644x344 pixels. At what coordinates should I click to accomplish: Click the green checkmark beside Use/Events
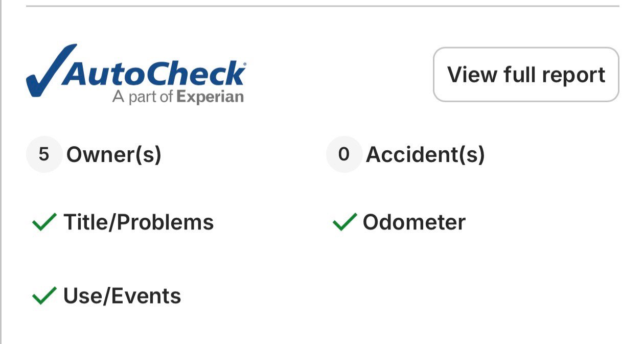44,296
